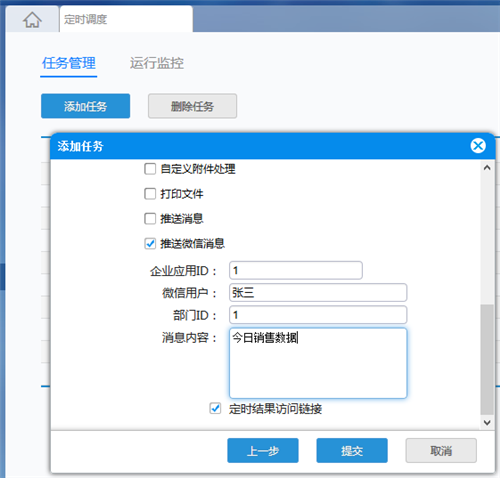Viewport: 500px width, 478px height.
Task: Close the 添加任务 dialog
Action: 478,146
